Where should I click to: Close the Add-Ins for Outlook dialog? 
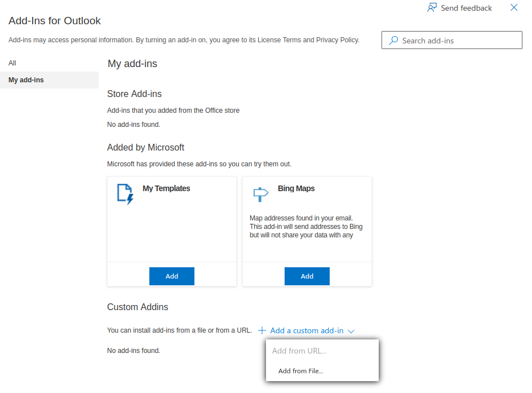click(514, 7)
